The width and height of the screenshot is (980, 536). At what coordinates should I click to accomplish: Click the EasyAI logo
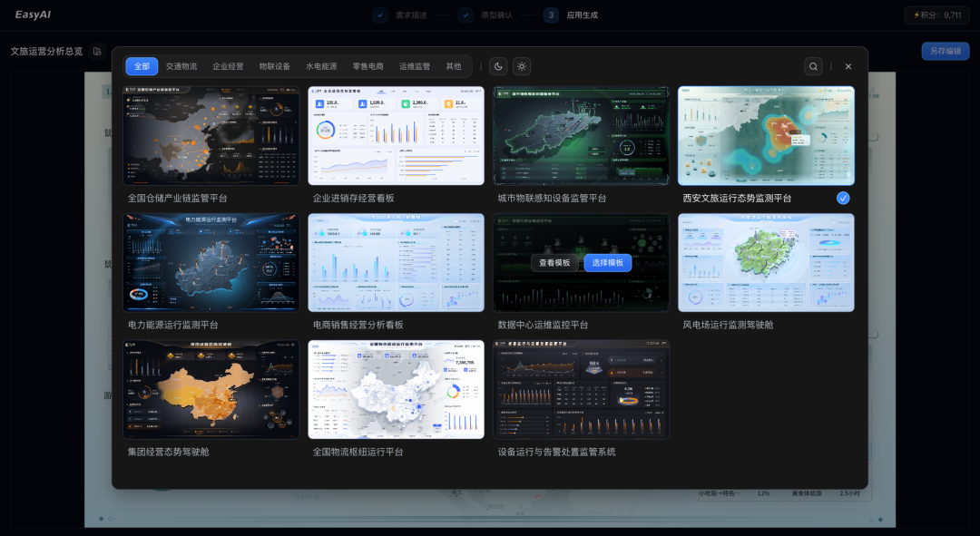[34, 15]
